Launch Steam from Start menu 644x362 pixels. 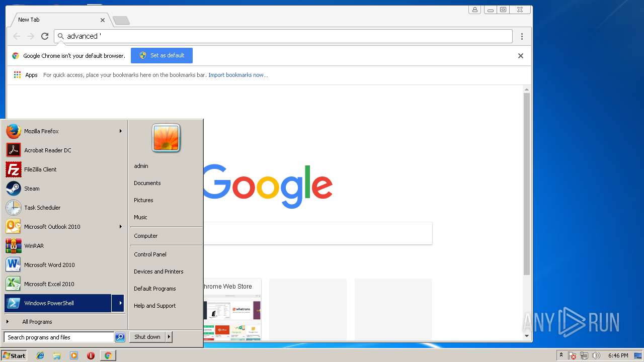click(x=64, y=189)
